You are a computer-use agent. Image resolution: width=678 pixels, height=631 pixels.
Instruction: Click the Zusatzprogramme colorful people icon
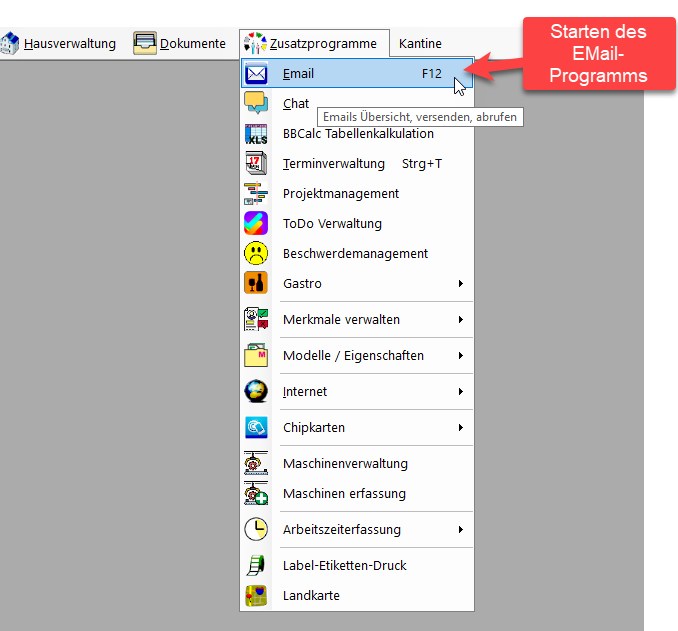(x=255, y=43)
